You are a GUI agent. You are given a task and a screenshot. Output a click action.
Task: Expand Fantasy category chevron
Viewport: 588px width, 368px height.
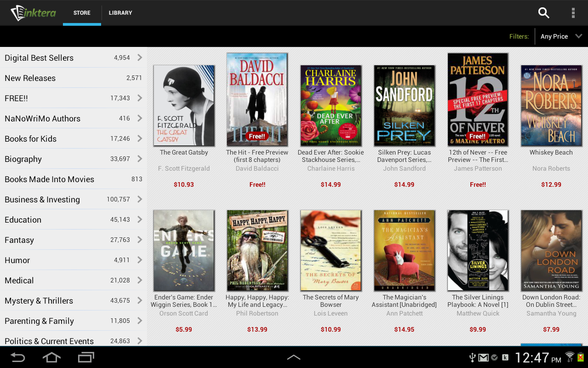coord(140,240)
